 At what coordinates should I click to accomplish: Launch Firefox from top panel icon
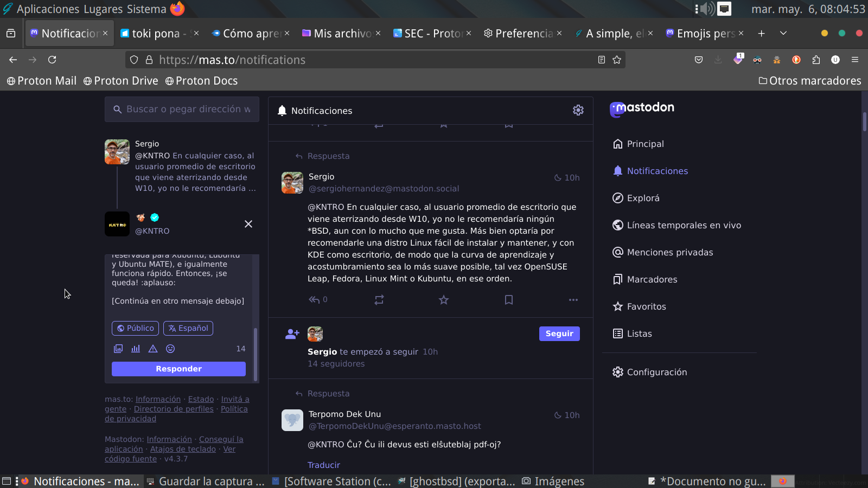(177, 9)
